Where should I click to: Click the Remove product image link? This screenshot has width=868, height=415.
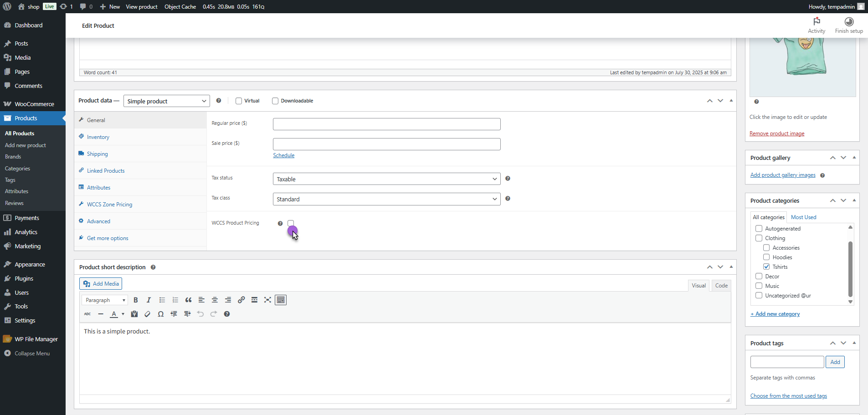click(x=776, y=133)
